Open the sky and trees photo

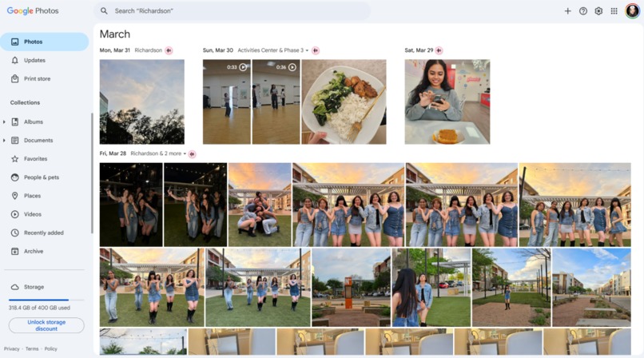(142, 101)
